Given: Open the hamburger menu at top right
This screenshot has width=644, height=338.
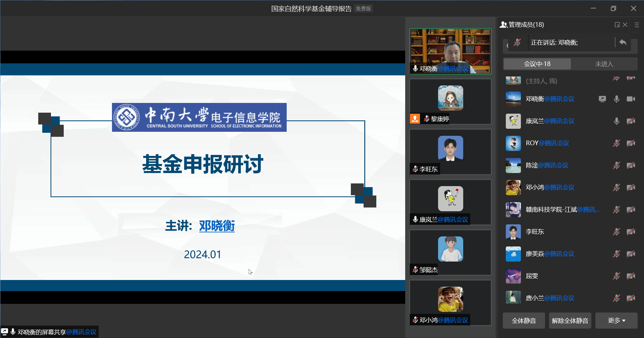Looking at the screenshot, I should pos(637,25).
